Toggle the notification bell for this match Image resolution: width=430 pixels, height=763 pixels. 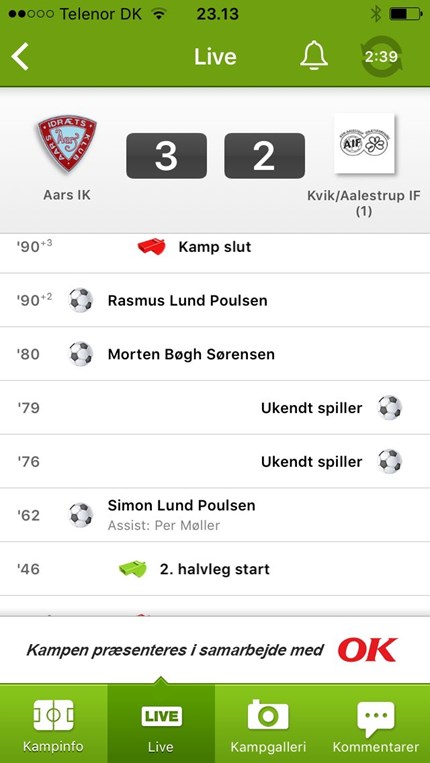pyautogui.click(x=314, y=56)
